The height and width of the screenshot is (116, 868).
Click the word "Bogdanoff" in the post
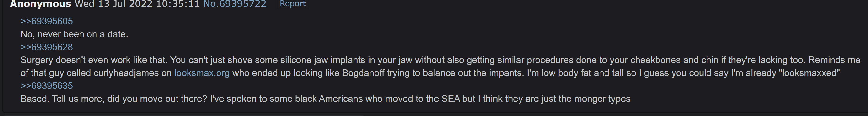363,73
